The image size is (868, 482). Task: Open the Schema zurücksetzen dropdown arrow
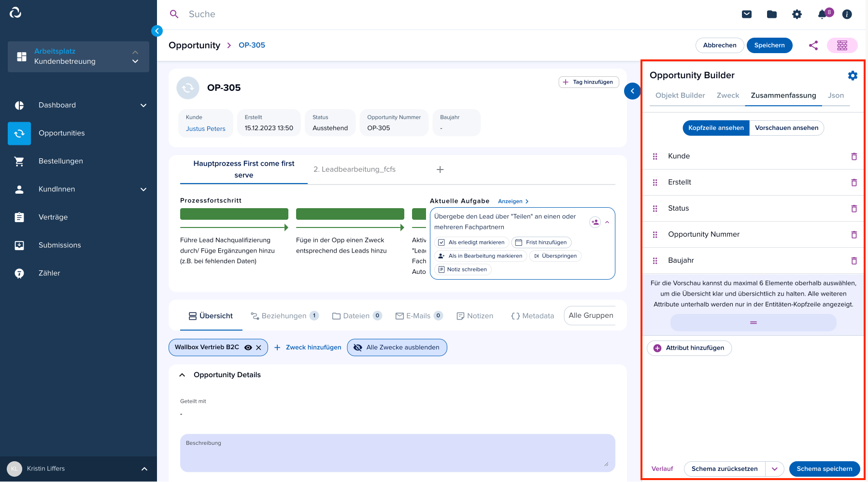click(x=775, y=469)
